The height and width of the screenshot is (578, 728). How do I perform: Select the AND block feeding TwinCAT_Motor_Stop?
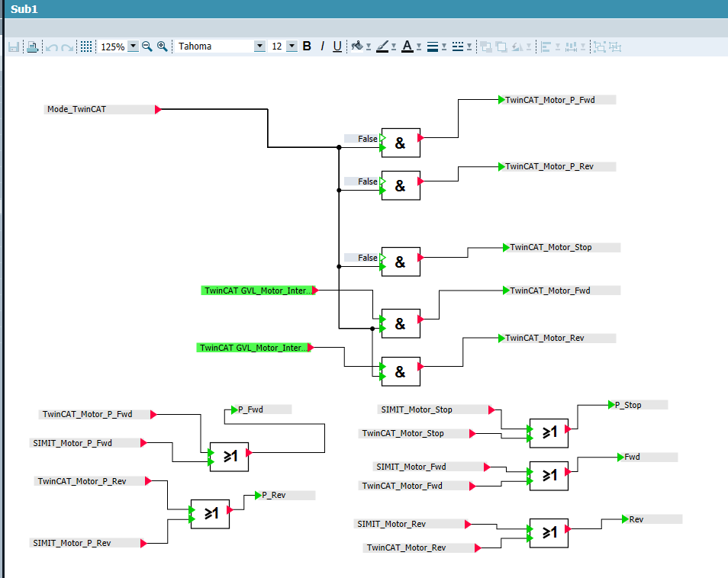point(401,262)
